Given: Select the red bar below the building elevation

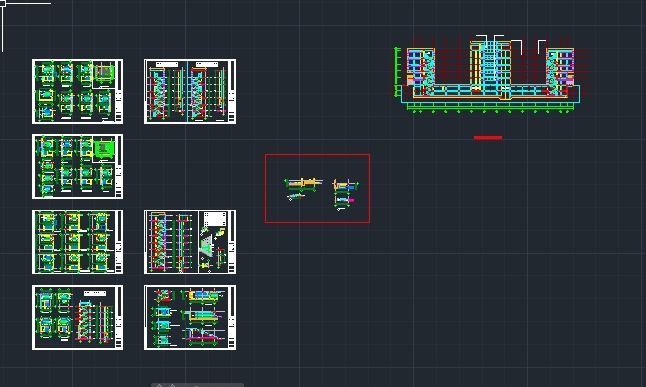Looking at the screenshot, I should tap(488, 138).
